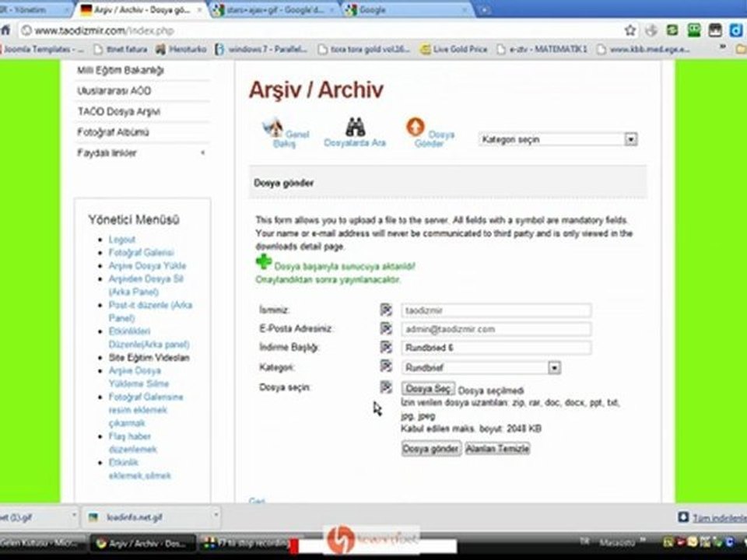Image resolution: width=747 pixels, height=560 pixels.
Task: Switch to the Yönetim browser tab
Action: click(33, 10)
